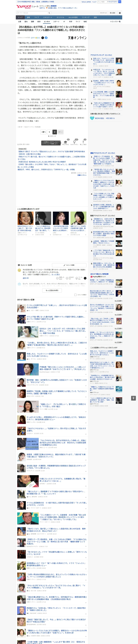This screenshot has width=138, height=644.
Task: Open settings via the gear icon
Action: 120,13
